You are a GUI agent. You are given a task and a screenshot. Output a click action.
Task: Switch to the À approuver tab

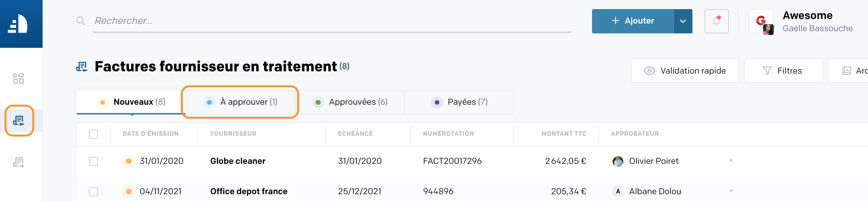tap(240, 102)
